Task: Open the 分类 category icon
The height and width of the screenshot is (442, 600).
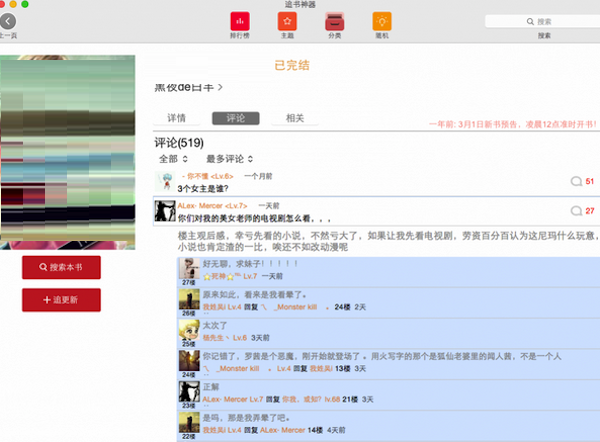Action: pos(335,21)
